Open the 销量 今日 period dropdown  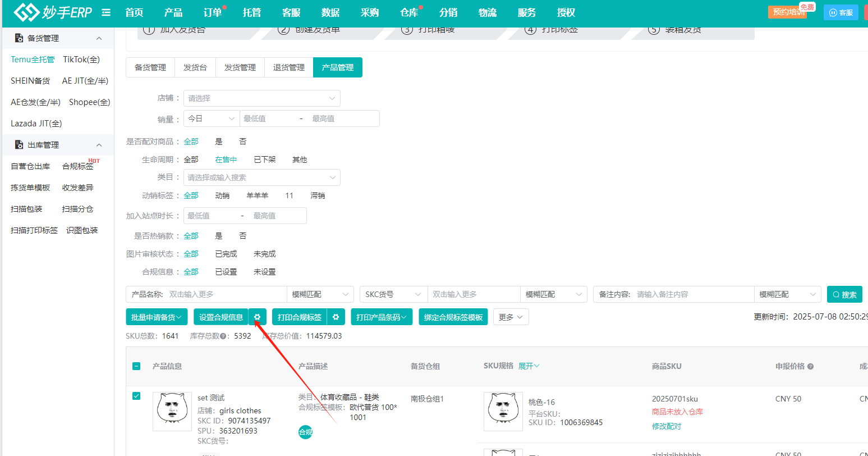click(211, 118)
